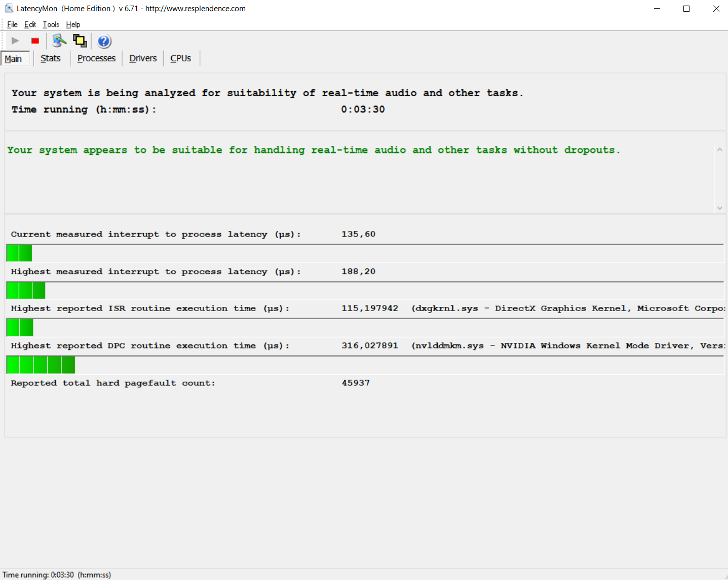The image size is (728, 580).
Task: Click the pagefault count 45937
Action: [x=356, y=383]
